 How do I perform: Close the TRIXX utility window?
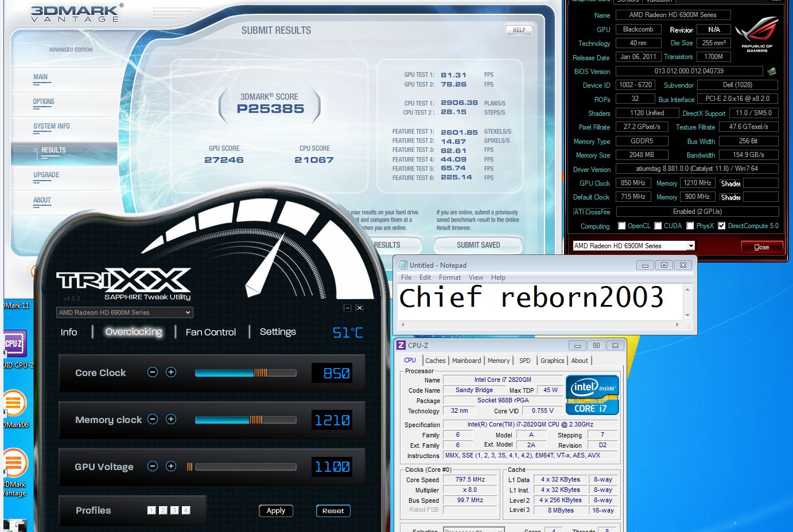[x=359, y=308]
